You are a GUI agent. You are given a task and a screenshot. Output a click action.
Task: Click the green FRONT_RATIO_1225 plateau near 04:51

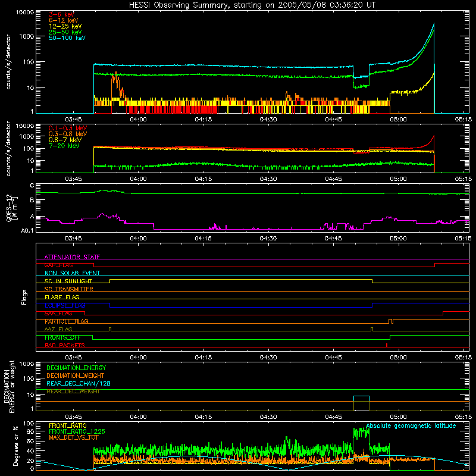361,432
